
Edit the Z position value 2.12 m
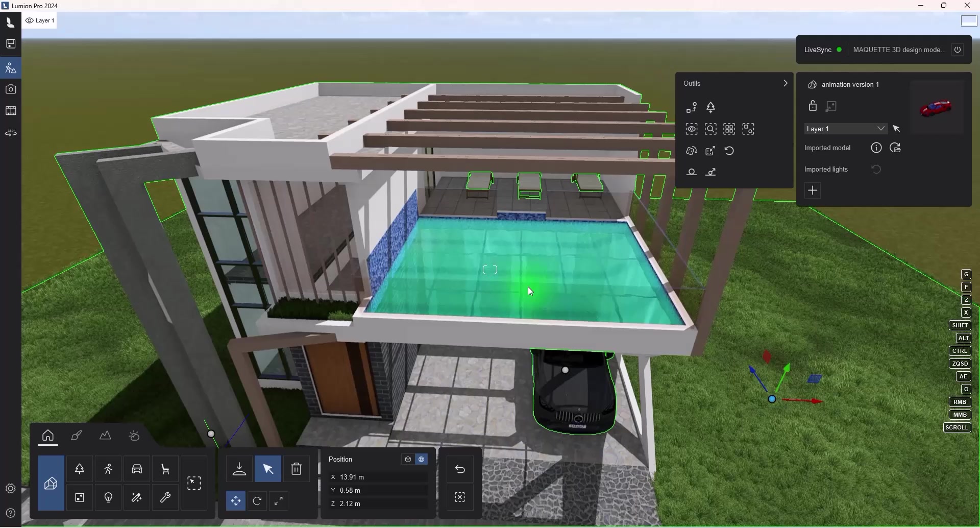pyautogui.click(x=378, y=504)
